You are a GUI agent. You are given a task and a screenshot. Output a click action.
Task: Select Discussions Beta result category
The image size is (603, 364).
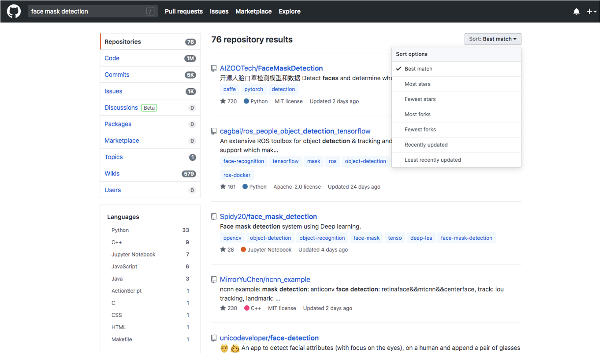[150, 108]
